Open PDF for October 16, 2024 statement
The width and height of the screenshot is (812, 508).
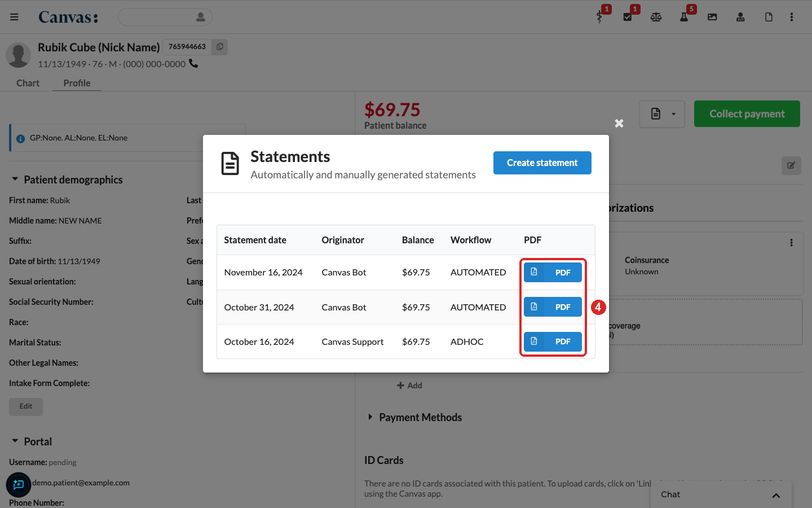pyautogui.click(x=553, y=341)
